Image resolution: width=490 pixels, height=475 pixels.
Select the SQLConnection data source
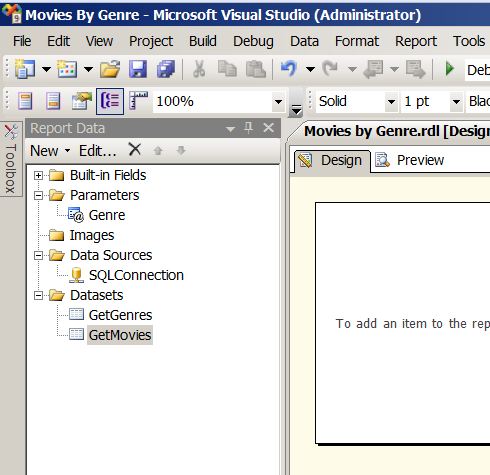[136, 275]
